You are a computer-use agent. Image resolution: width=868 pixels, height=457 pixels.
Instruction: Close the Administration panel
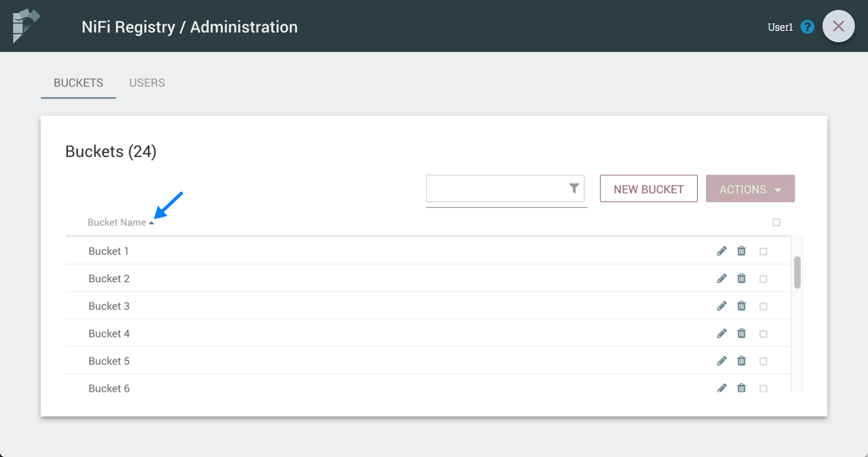(838, 27)
